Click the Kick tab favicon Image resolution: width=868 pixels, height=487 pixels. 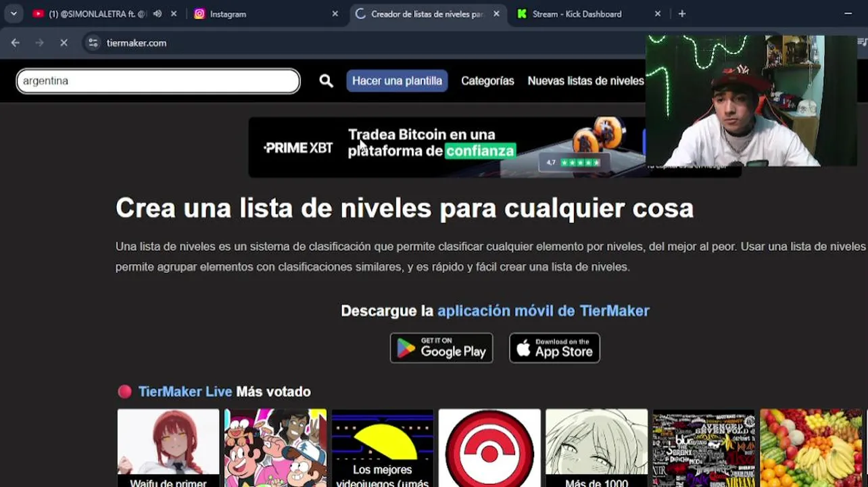521,14
